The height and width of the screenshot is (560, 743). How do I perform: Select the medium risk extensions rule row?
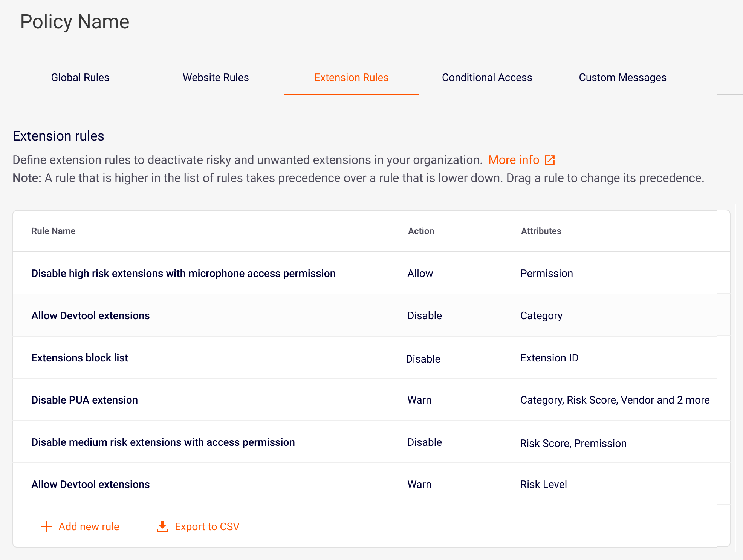[x=163, y=442]
